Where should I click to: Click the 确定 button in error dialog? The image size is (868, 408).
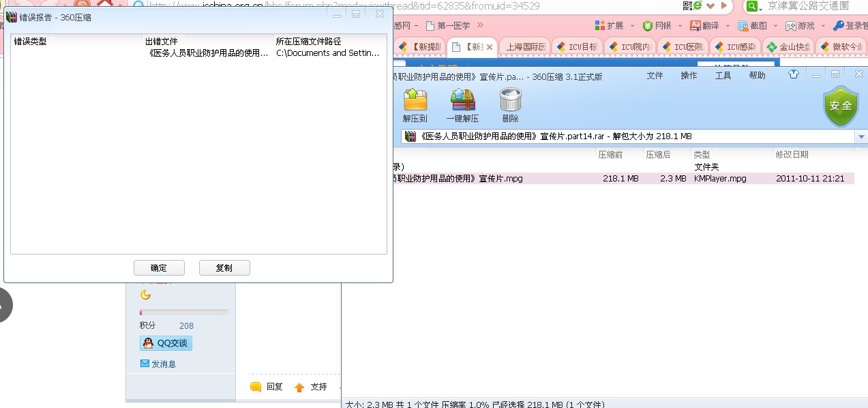159,267
